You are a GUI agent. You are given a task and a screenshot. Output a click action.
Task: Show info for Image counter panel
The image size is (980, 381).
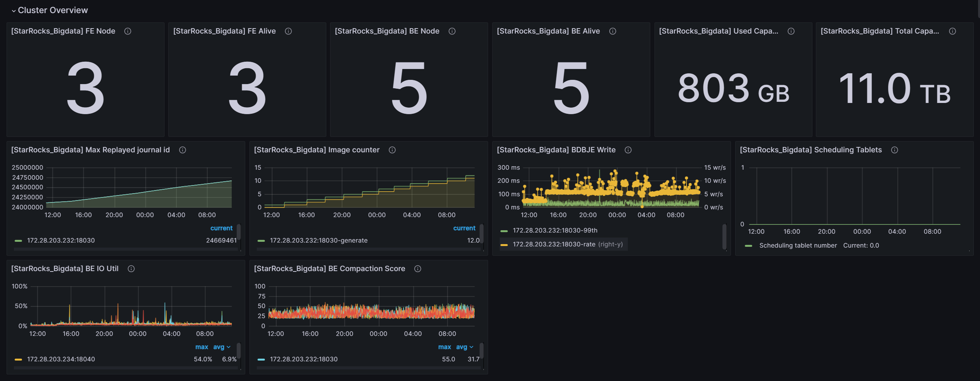click(x=392, y=150)
